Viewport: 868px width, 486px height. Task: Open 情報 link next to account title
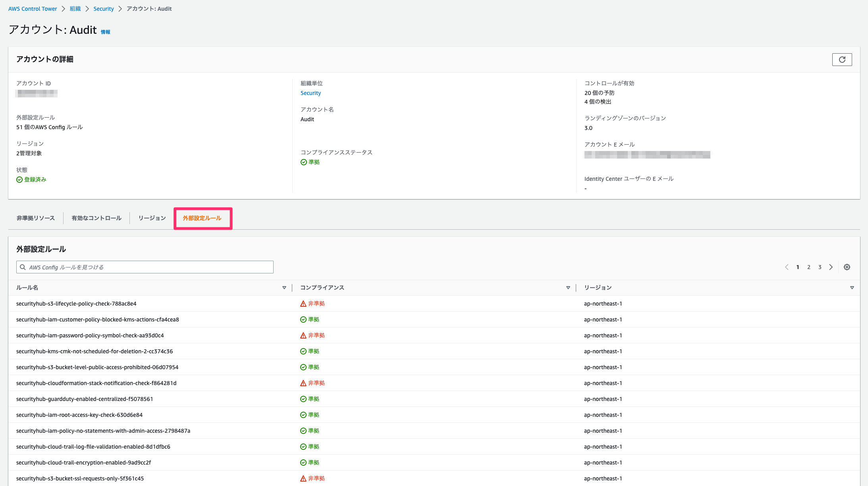click(x=105, y=32)
